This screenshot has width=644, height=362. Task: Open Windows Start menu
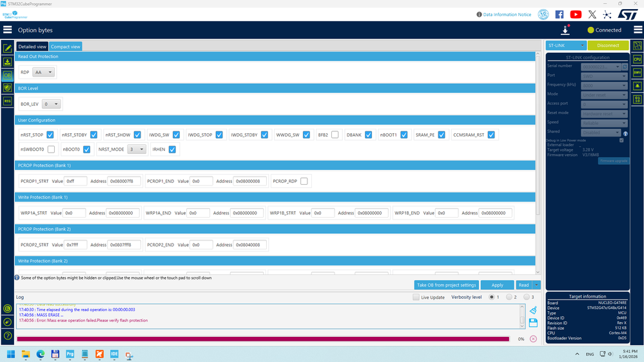click(x=11, y=354)
